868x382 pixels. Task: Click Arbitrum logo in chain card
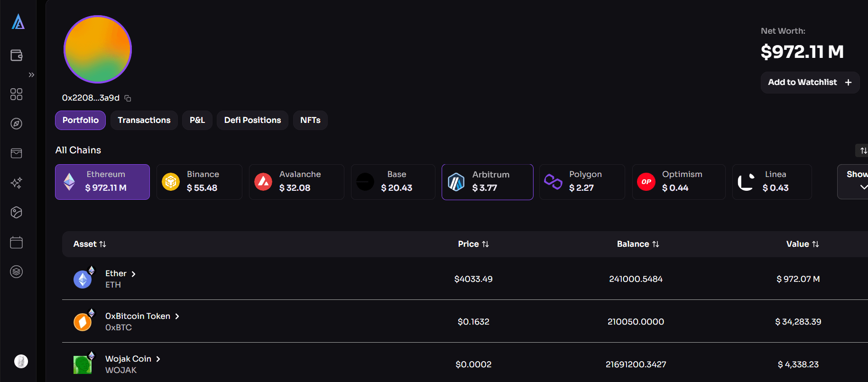pyautogui.click(x=456, y=182)
